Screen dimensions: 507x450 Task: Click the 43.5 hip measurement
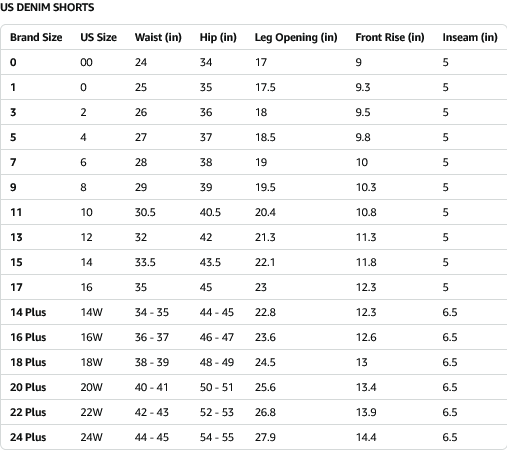click(210, 262)
